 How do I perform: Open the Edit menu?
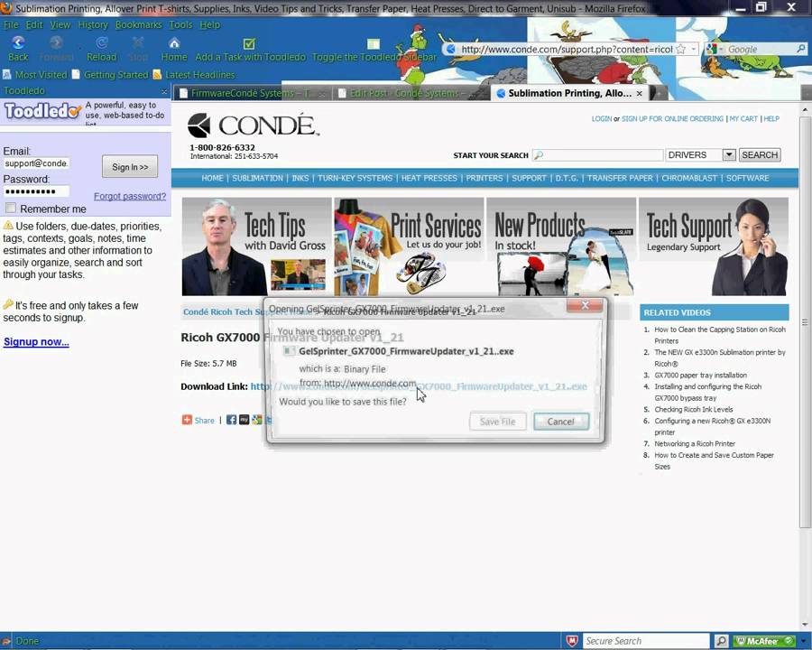click(34, 25)
